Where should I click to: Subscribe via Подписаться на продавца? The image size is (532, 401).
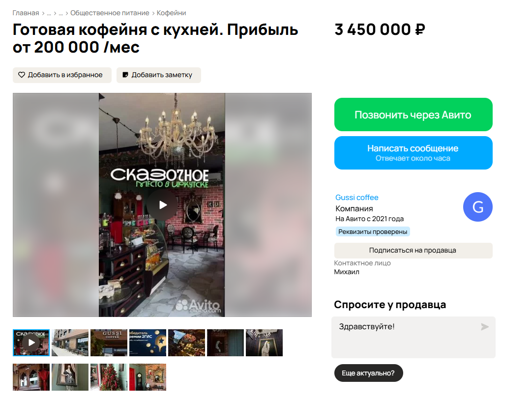pyautogui.click(x=413, y=251)
